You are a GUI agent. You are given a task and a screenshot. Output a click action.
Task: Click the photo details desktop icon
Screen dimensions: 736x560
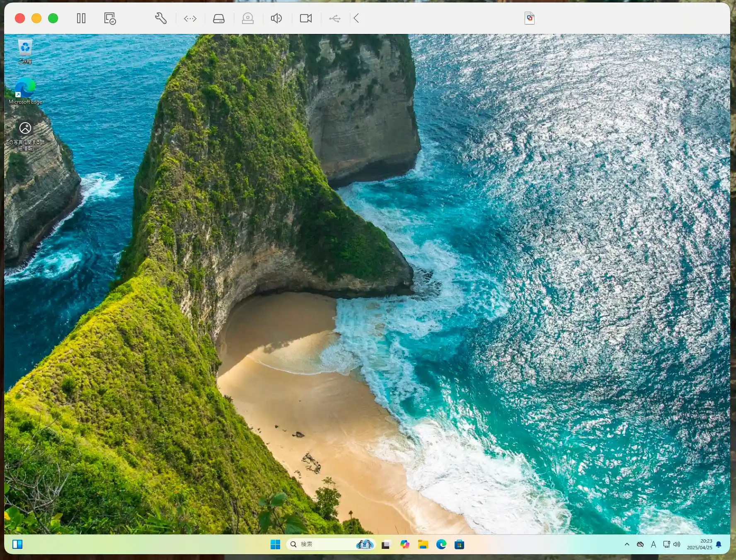tap(25, 136)
